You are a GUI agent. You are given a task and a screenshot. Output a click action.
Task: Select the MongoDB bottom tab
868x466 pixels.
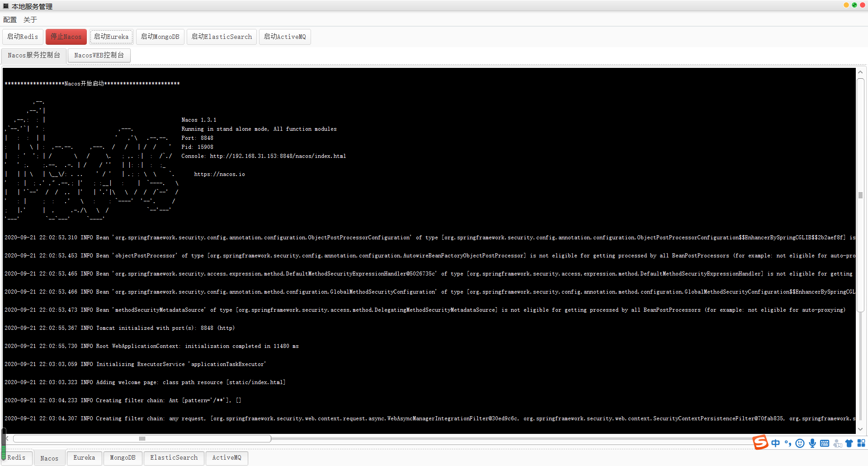pos(123,458)
